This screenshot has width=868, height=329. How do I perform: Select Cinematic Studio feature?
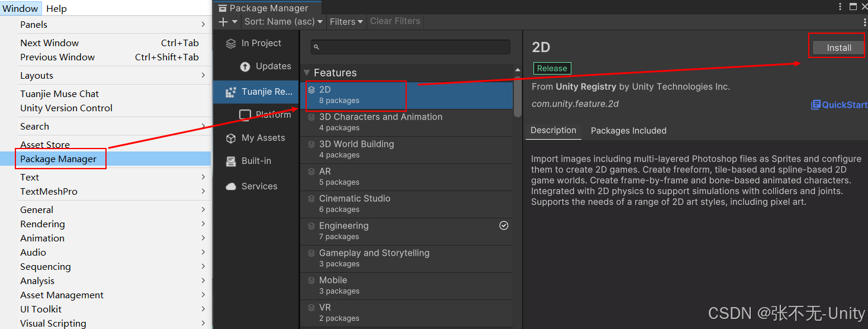[x=407, y=204]
